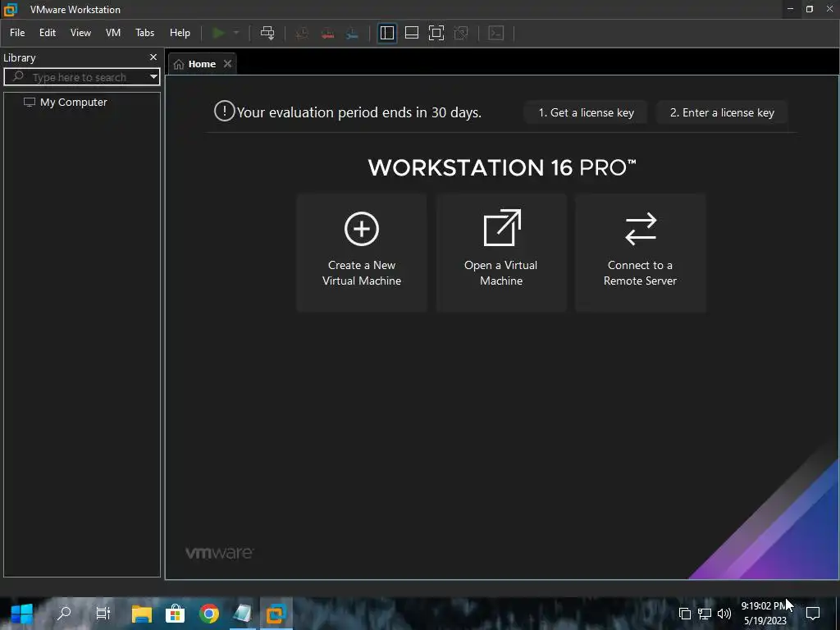Click the Take Snapshot toolbar icon
The image size is (840, 630).
tap(302, 33)
